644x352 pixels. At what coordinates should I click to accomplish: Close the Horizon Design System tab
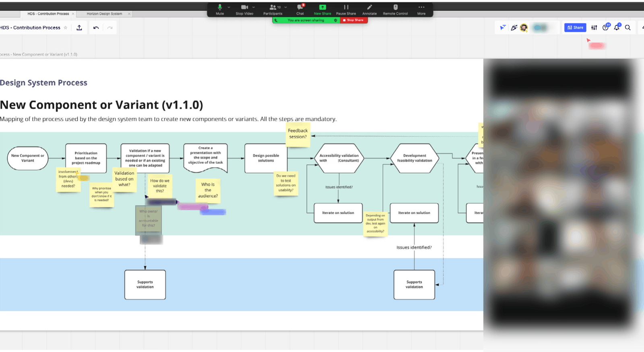click(x=129, y=14)
